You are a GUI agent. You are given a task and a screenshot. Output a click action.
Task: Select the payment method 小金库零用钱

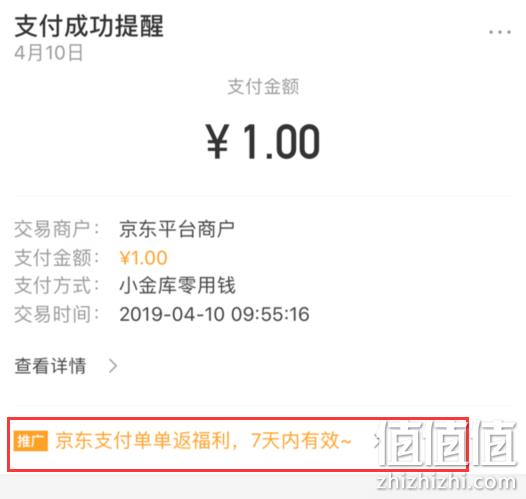tap(177, 286)
